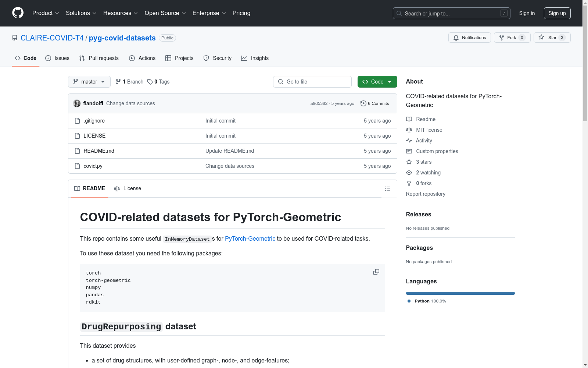This screenshot has height=368, width=588.
Task: Click the pulse icon beside Activity
Action: click(x=409, y=141)
